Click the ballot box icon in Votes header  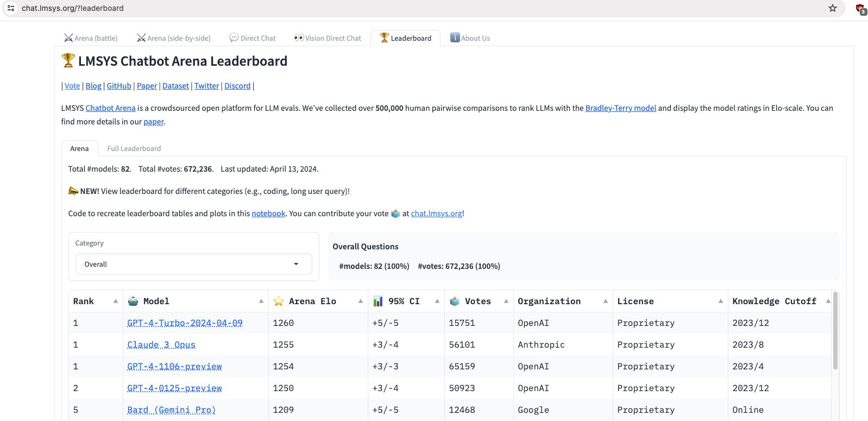point(455,301)
